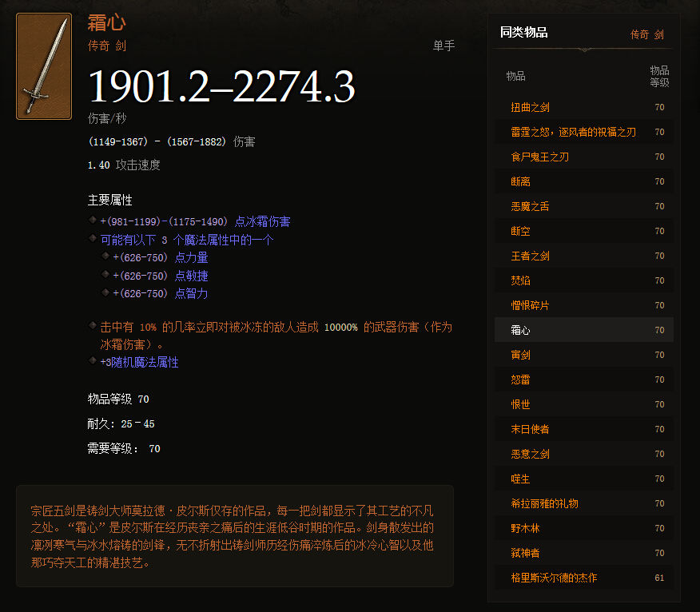This screenshot has width=700, height=612.
Task: Select 格里斯沃尔德的杰作 level 61 item
Action: tap(554, 578)
